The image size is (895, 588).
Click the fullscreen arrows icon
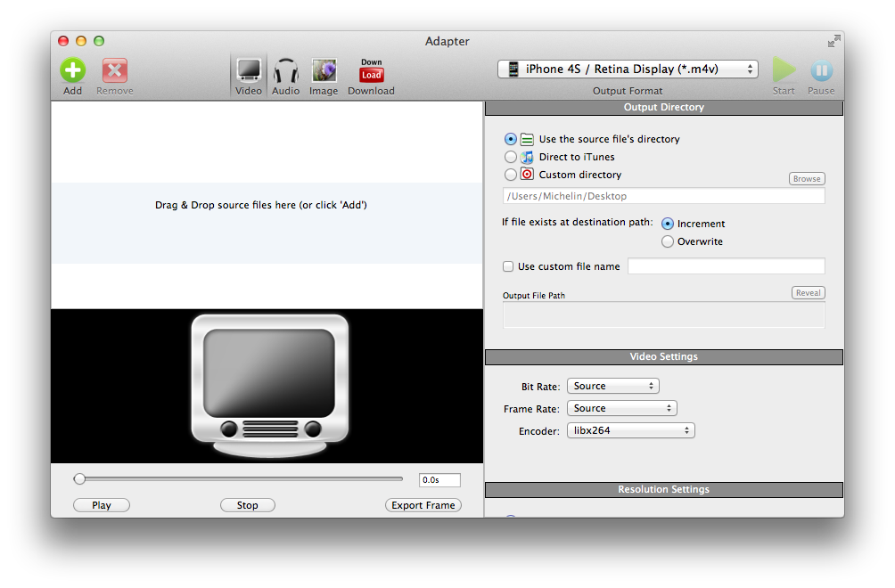coord(833,41)
